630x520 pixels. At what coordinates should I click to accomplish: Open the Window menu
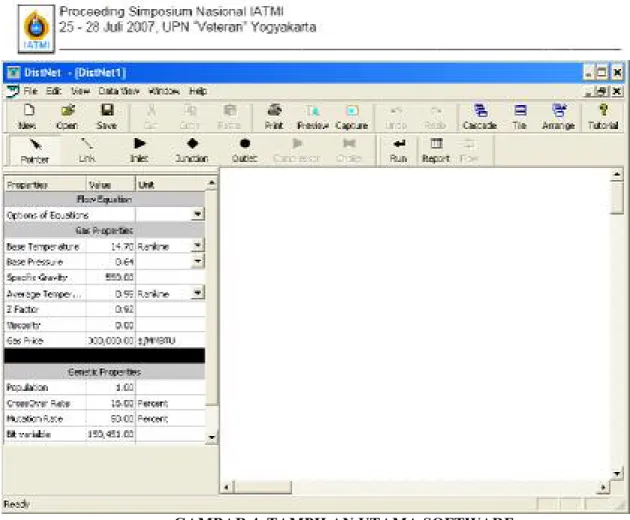click(164, 91)
